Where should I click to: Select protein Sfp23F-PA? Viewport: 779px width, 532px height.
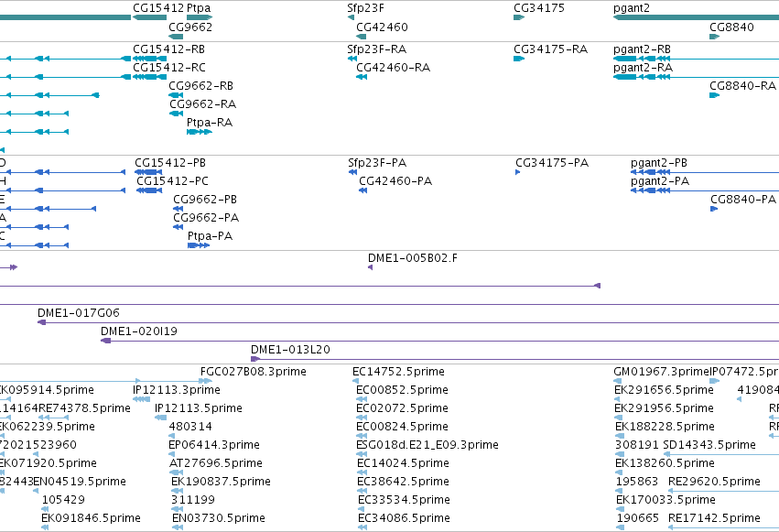click(x=377, y=163)
